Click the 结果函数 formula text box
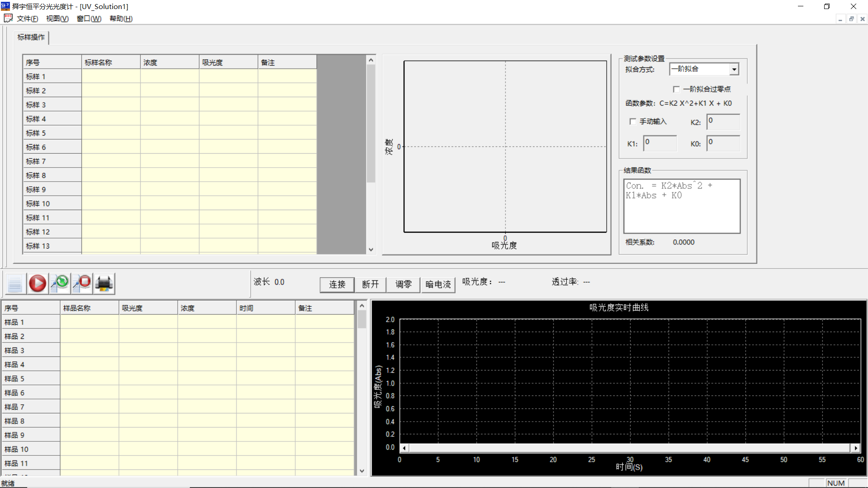Viewport: 868px width, 488px height. [x=682, y=206]
